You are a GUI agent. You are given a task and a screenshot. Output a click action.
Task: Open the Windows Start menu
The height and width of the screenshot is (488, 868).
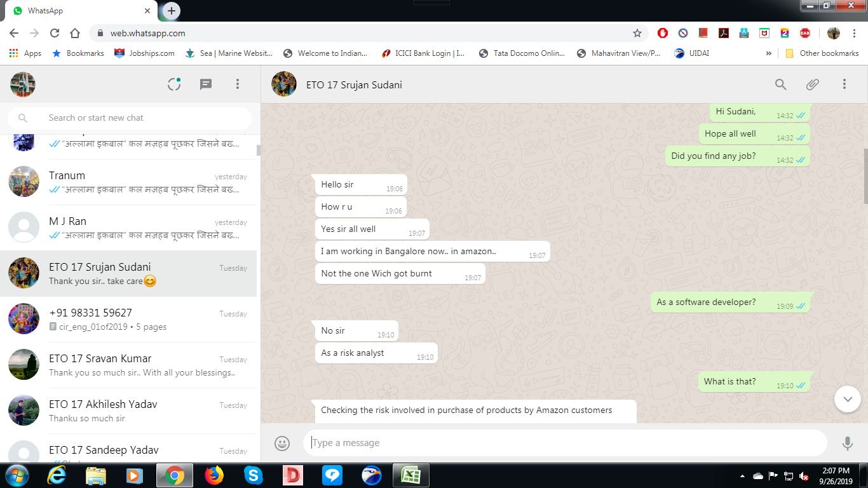click(x=16, y=475)
